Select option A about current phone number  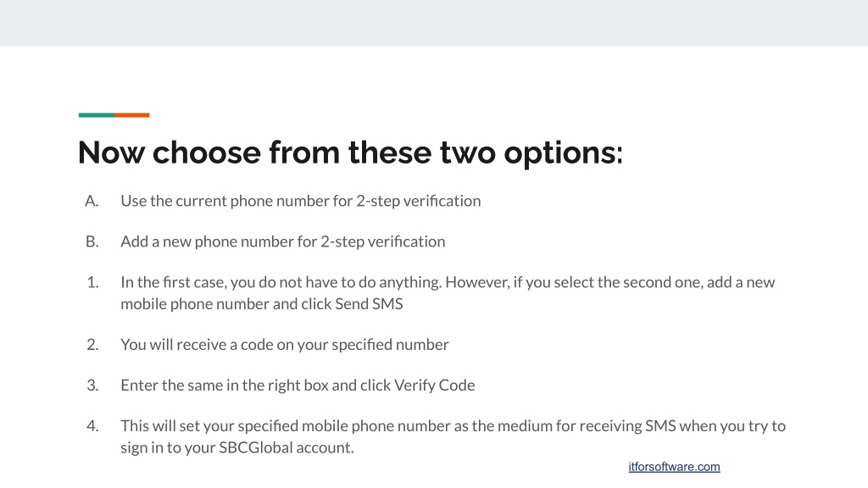click(x=301, y=201)
